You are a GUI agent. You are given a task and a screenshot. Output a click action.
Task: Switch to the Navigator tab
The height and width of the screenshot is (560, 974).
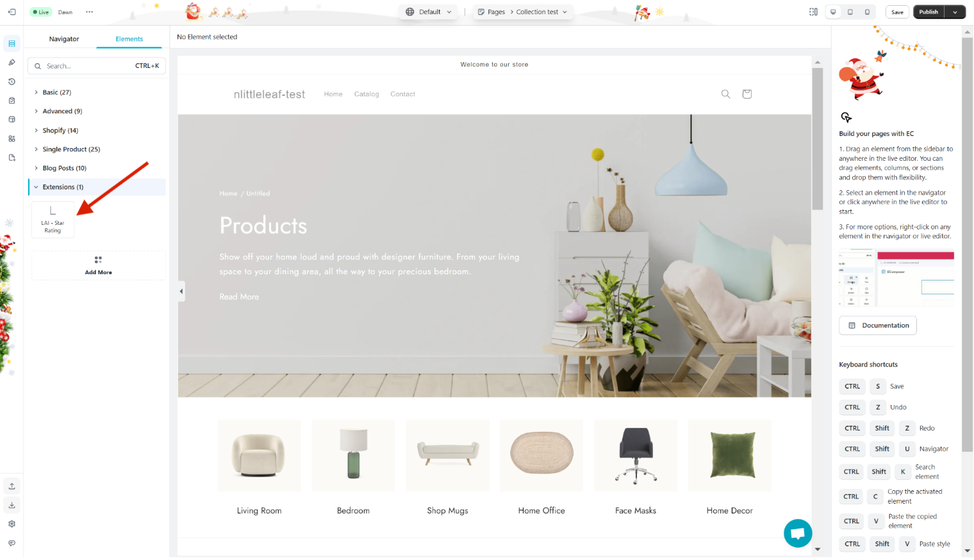[x=64, y=39]
